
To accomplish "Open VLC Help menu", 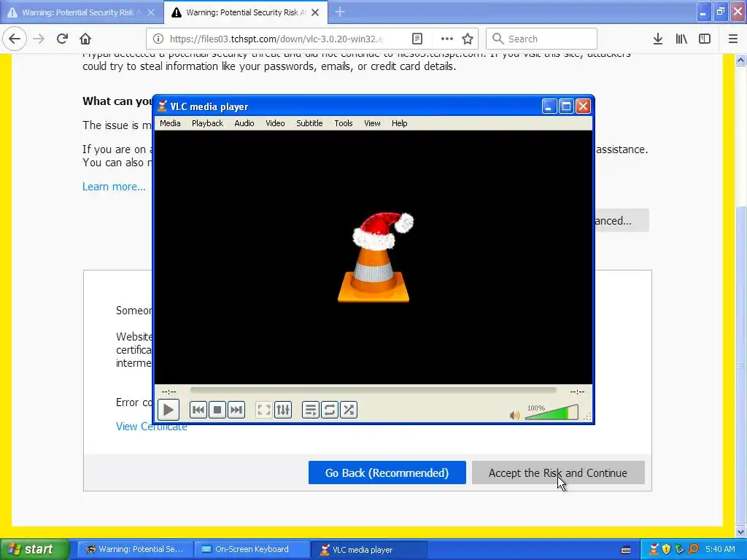I will [399, 123].
